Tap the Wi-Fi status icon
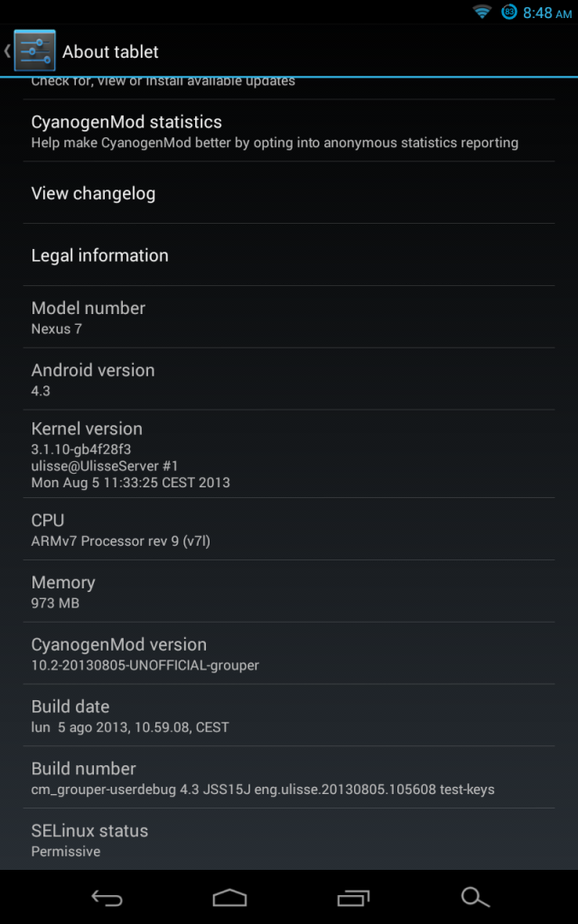The image size is (578, 924). point(482,12)
